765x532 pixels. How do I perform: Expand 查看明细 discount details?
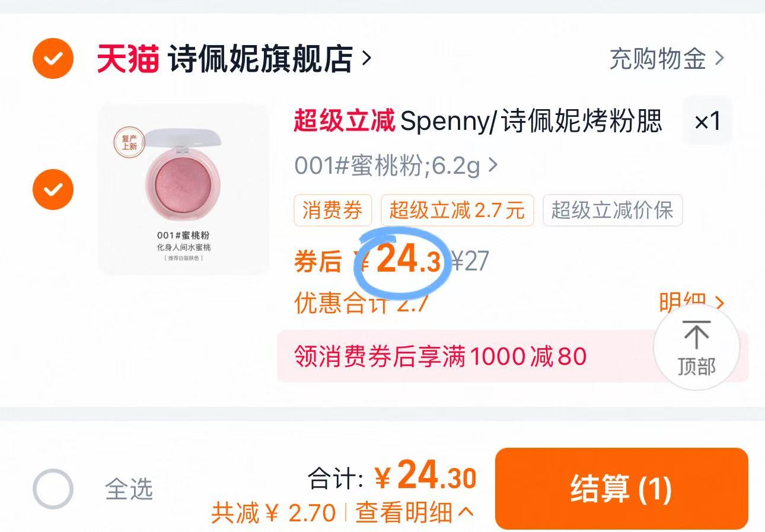coord(414,513)
